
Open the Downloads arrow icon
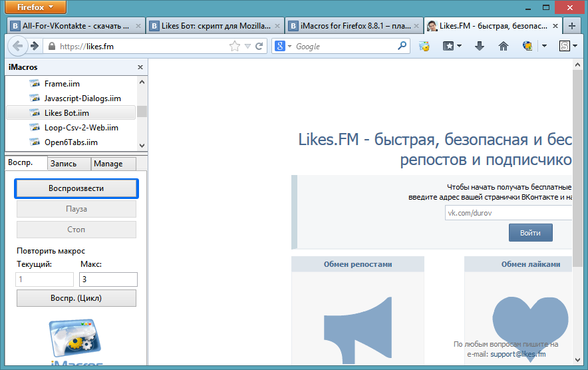point(480,46)
